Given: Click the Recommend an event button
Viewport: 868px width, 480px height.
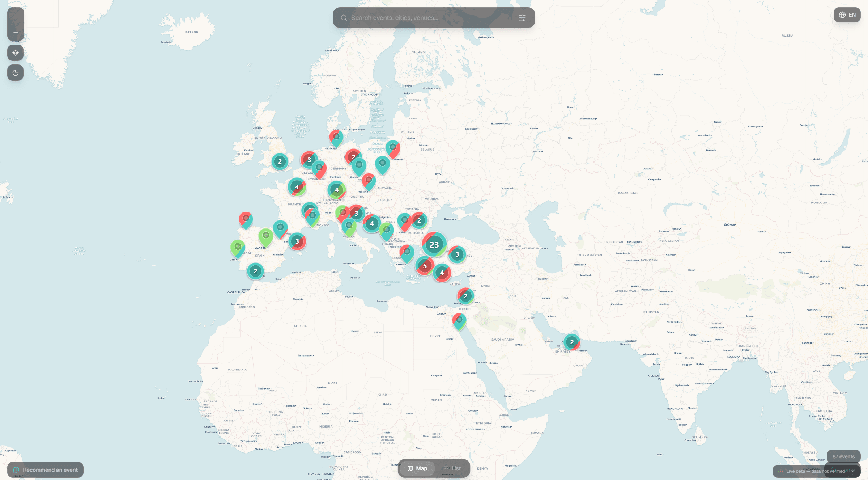Looking at the screenshot, I should click(46, 470).
